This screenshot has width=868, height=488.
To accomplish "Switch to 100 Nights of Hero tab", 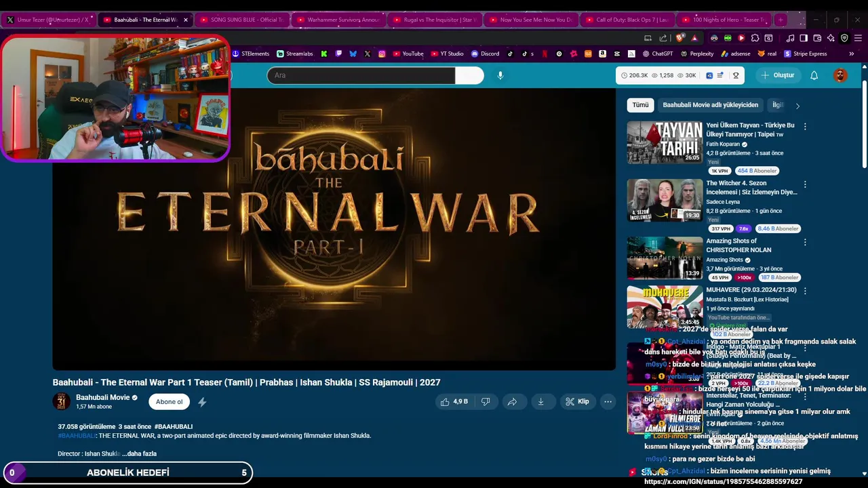I will 724,20.
